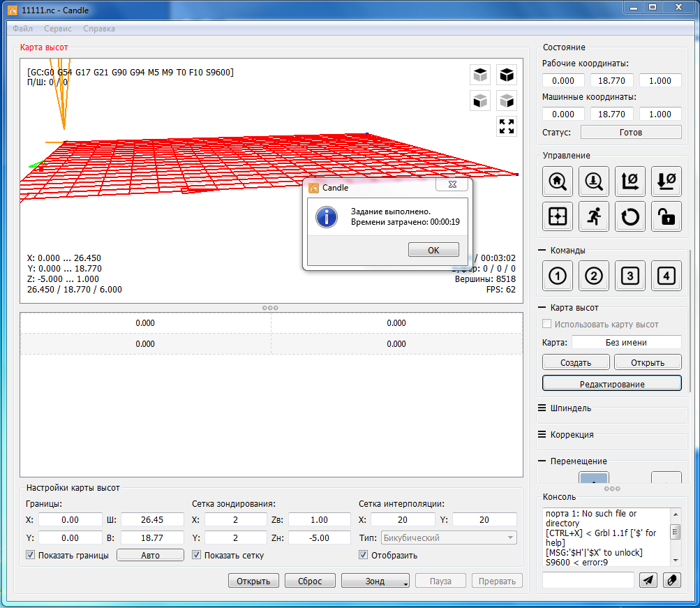Run user command 2 button
This screenshot has height=608, width=700.
[x=594, y=276]
